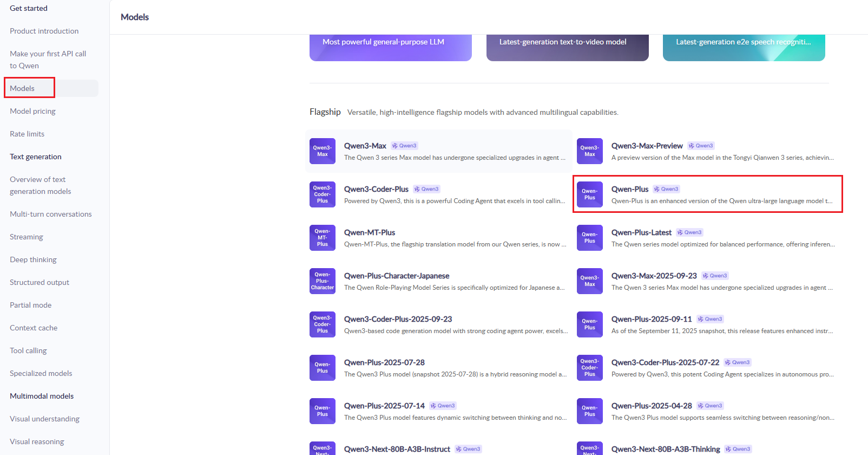Click the Qwen-Plus-Character-Japanese model icon
The height and width of the screenshot is (455, 868).
click(323, 281)
